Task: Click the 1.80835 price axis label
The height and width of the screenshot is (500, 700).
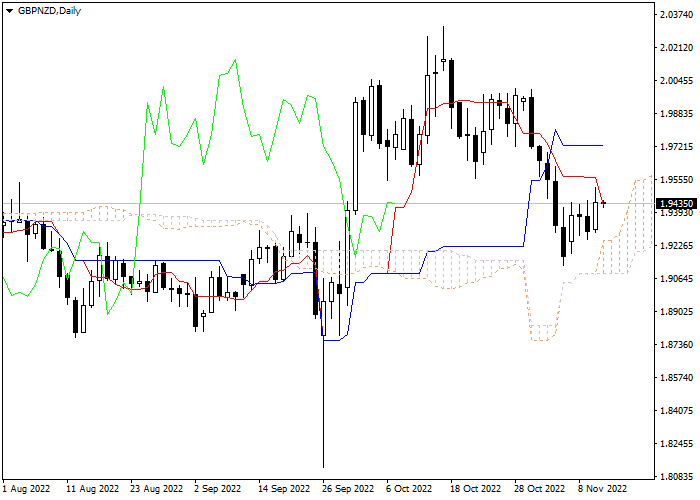Action: coord(676,477)
